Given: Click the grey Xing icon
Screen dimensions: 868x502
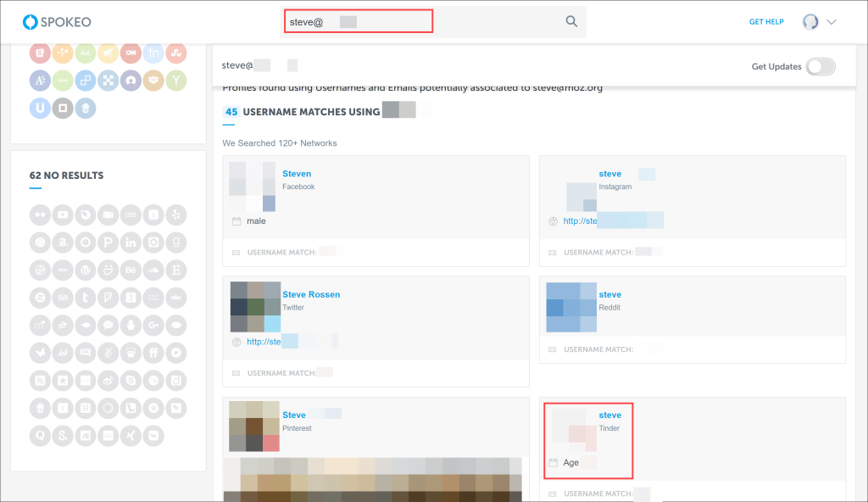Looking at the screenshot, I should pyautogui.click(x=131, y=436).
